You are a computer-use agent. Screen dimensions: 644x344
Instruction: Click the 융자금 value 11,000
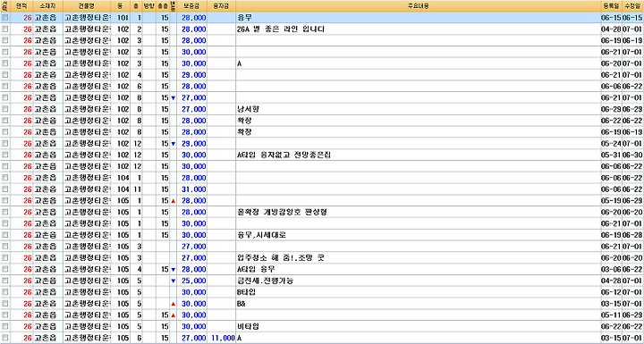coord(223,339)
